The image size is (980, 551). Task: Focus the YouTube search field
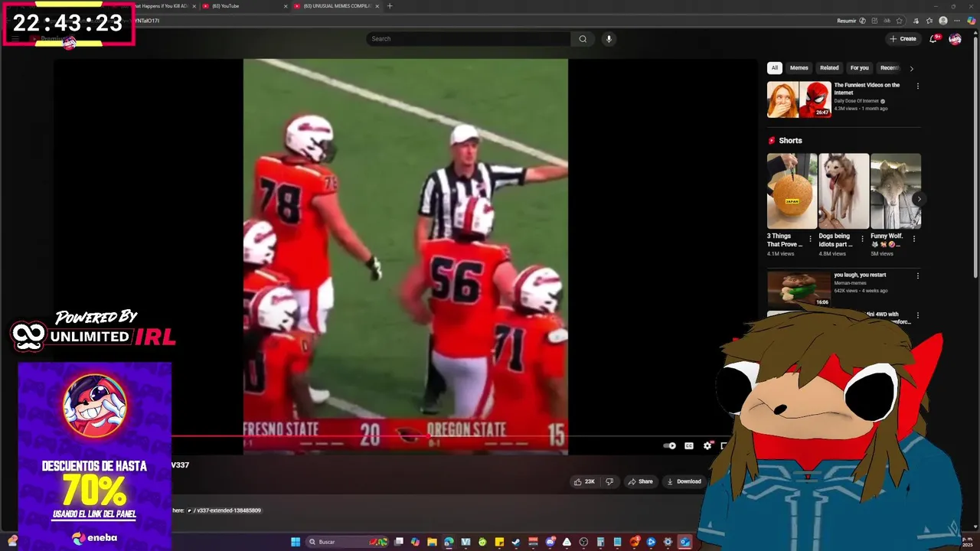469,39
